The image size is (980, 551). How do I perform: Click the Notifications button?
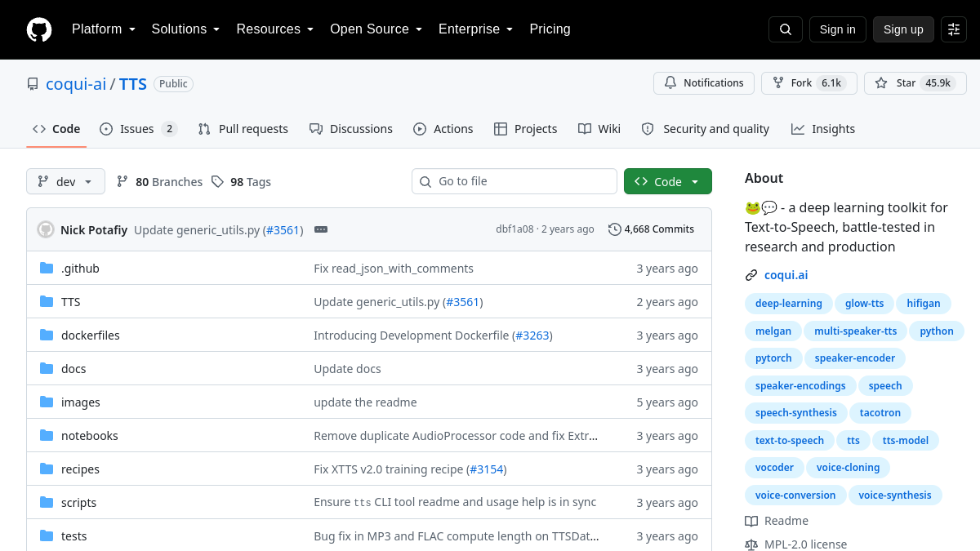click(x=704, y=83)
